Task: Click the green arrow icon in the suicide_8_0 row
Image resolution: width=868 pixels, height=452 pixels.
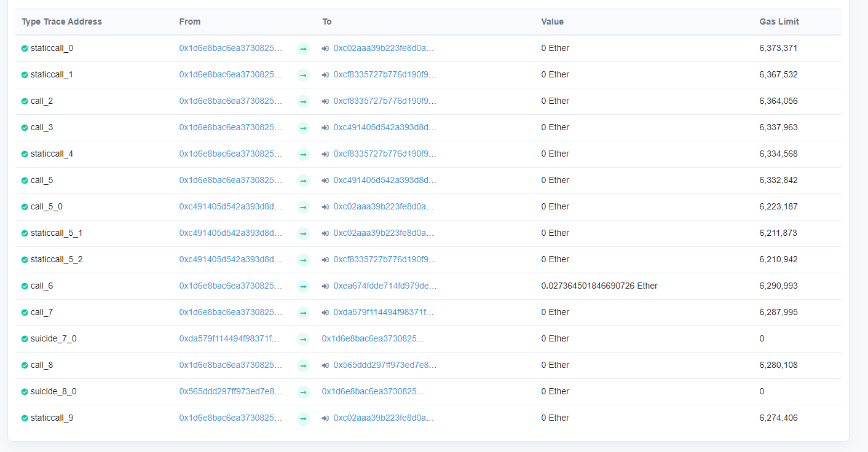Action: [303, 392]
